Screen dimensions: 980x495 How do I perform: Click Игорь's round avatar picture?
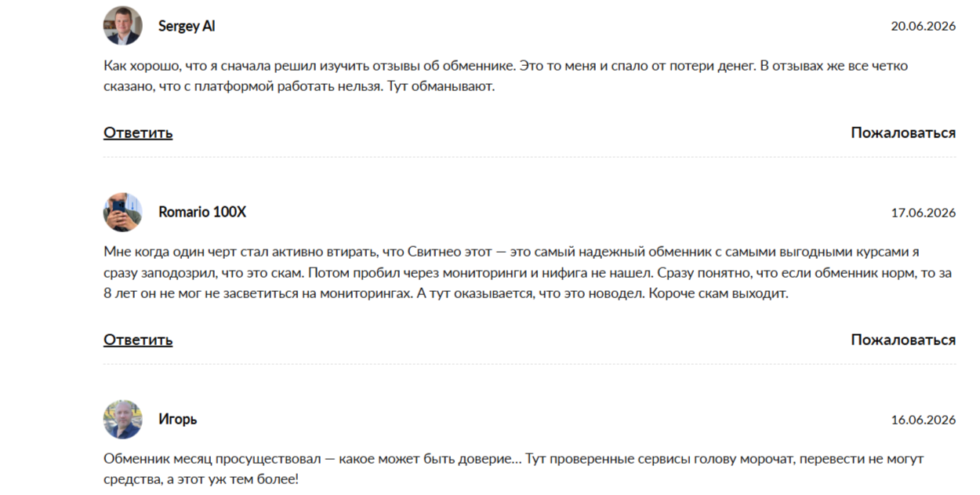122,419
